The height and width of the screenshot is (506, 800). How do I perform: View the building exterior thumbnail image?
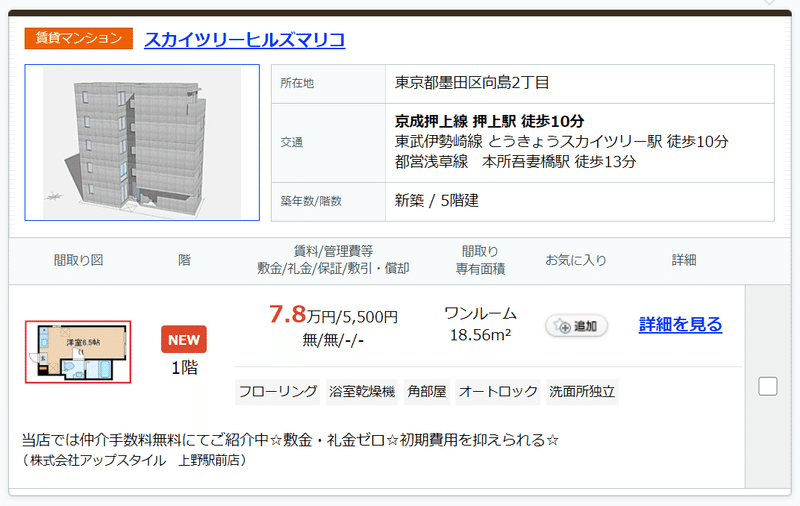pos(142,142)
